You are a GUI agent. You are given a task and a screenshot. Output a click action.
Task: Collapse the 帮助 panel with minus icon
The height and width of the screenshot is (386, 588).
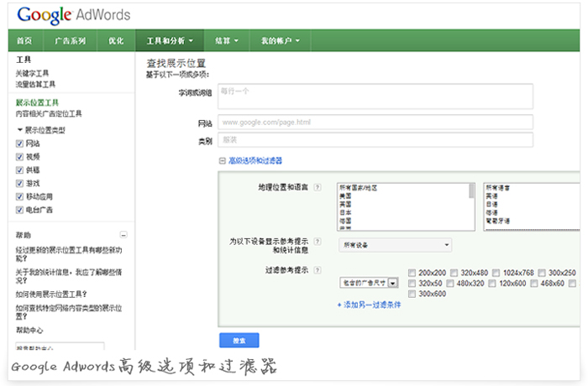[x=123, y=236]
